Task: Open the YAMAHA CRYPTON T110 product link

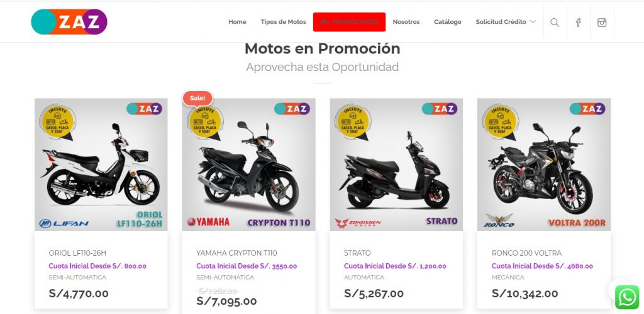Action: [236, 253]
